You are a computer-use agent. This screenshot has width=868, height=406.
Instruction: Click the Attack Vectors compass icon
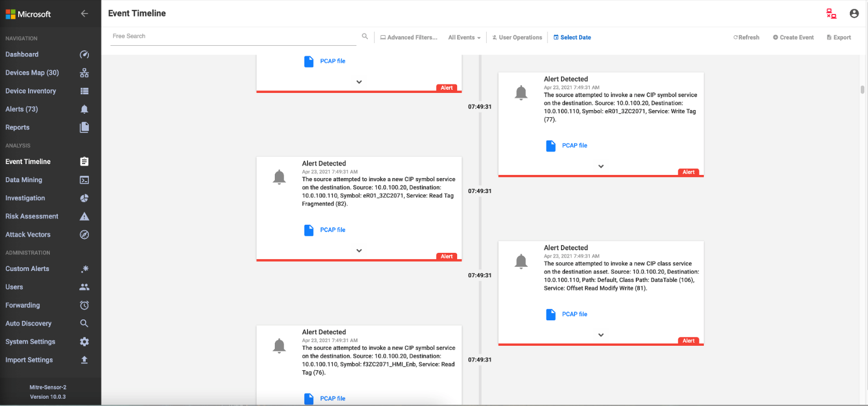point(84,235)
